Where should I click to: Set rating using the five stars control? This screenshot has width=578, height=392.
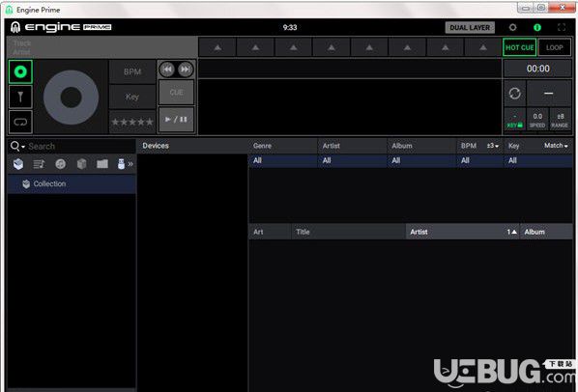click(132, 122)
